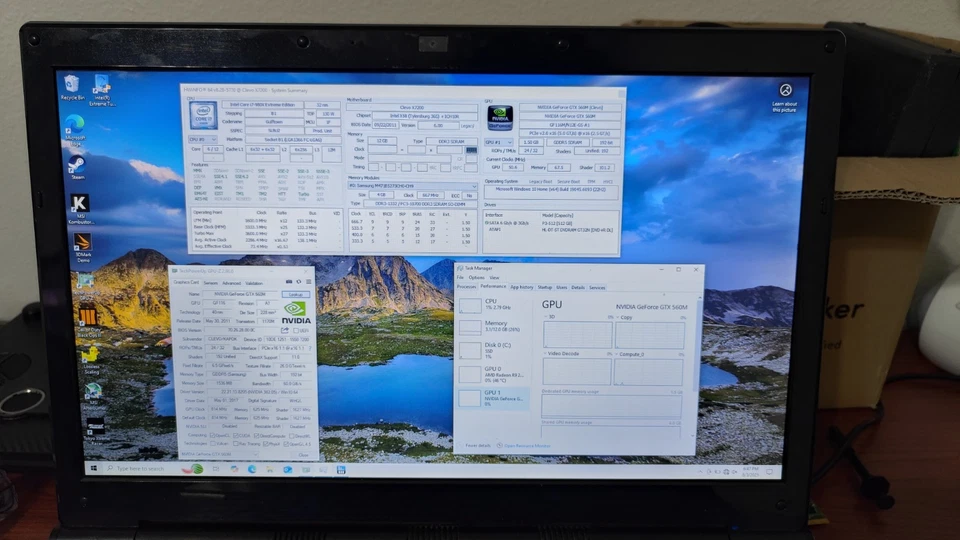The image size is (960, 540).
Task: Open the Steam desktop shortcut
Action: [77, 167]
